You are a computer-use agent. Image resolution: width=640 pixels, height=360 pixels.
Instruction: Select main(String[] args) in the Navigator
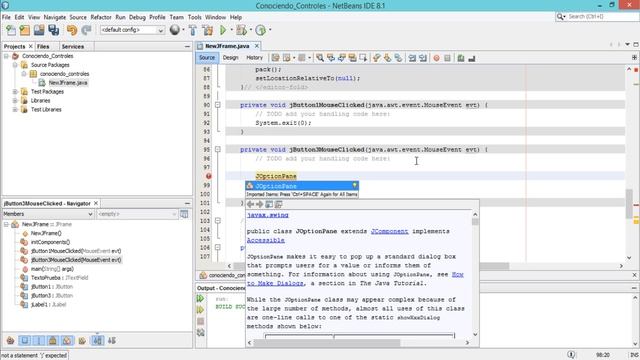52,269
